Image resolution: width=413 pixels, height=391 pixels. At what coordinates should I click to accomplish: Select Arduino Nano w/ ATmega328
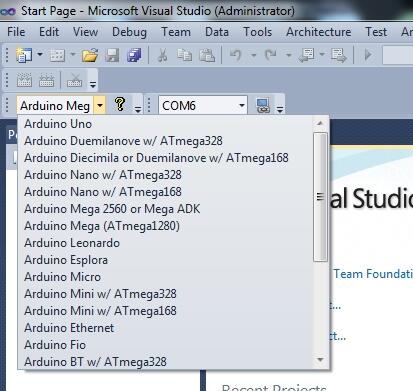click(165, 175)
